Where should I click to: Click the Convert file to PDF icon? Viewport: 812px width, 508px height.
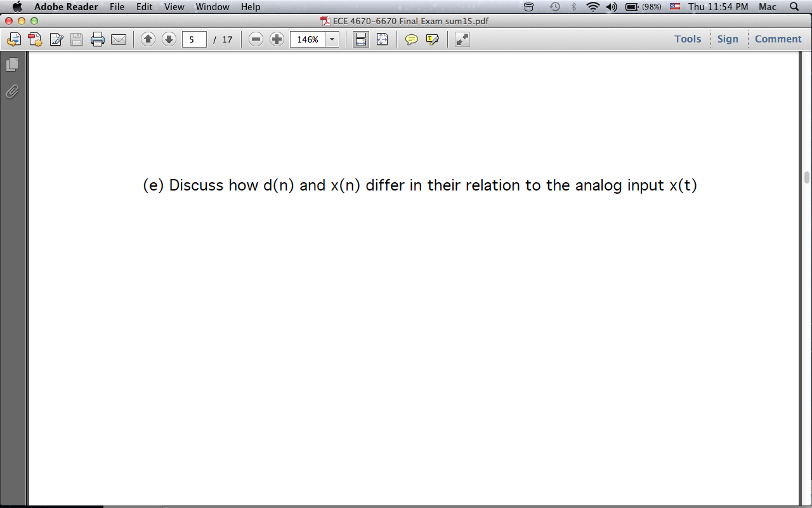35,39
